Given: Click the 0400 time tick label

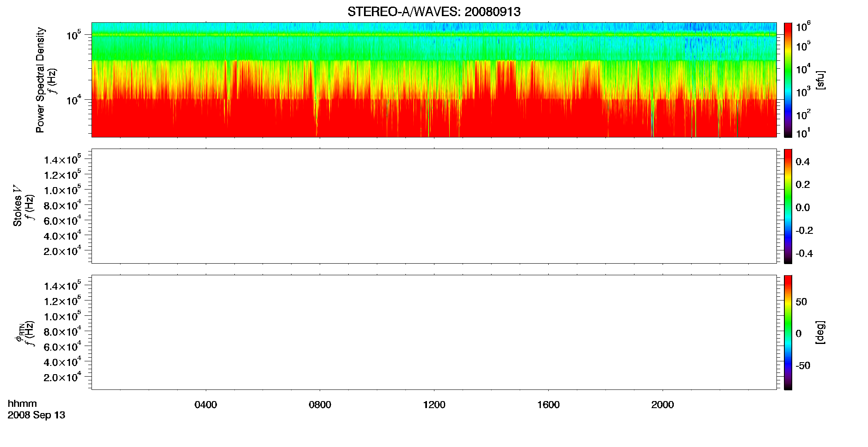Looking at the screenshot, I should coord(206,405).
